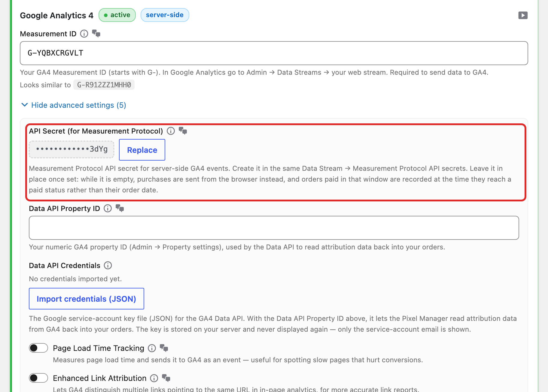The width and height of the screenshot is (548, 392).
Task: Turn on the Enhanced Link Attribution toggle
Action: click(38, 378)
